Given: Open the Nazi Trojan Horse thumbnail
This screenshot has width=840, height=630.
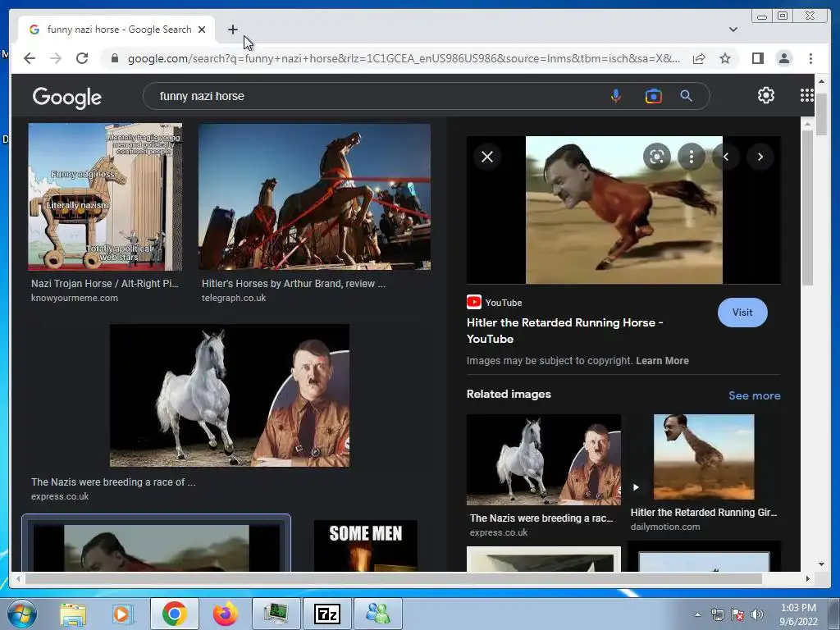Looking at the screenshot, I should (x=105, y=197).
